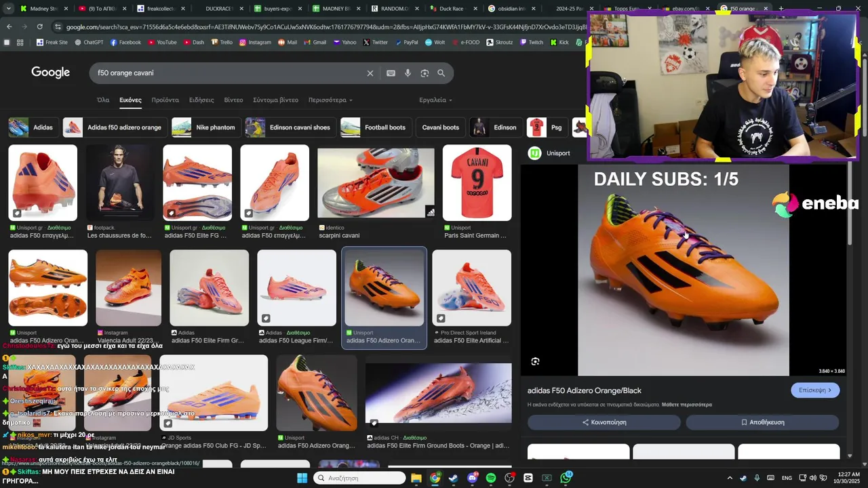This screenshot has height=488, width=868.
Task: Select the Edinson cavani shoes chip
Action: 290,127
